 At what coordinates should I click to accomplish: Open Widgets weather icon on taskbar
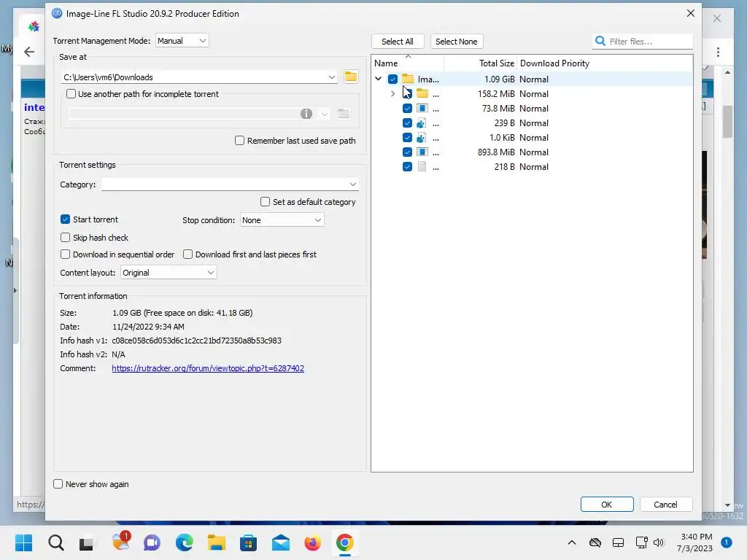click(120, 542)
